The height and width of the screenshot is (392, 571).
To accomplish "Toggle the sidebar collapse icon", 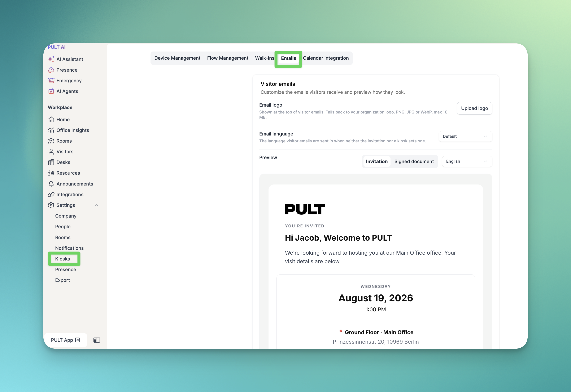I will (x=97, y=340).
